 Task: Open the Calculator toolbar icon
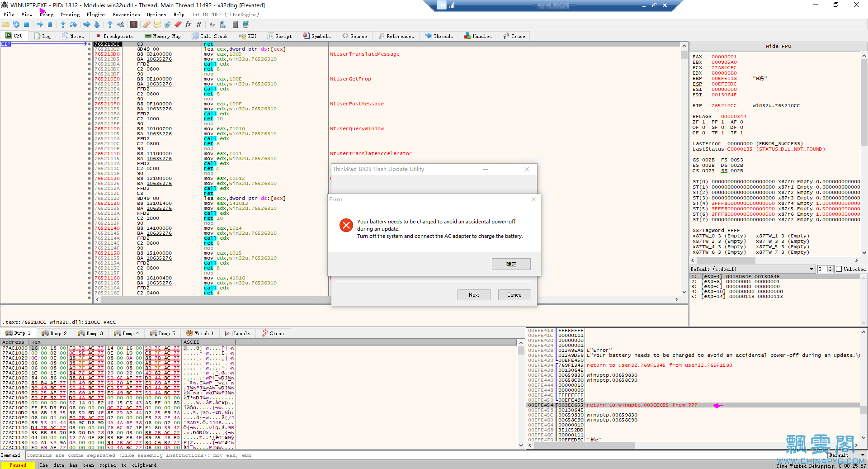(x=235, y=24)
